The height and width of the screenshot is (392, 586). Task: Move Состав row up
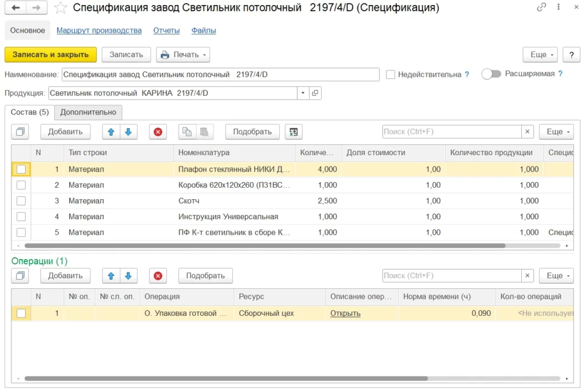coord(111,132)
